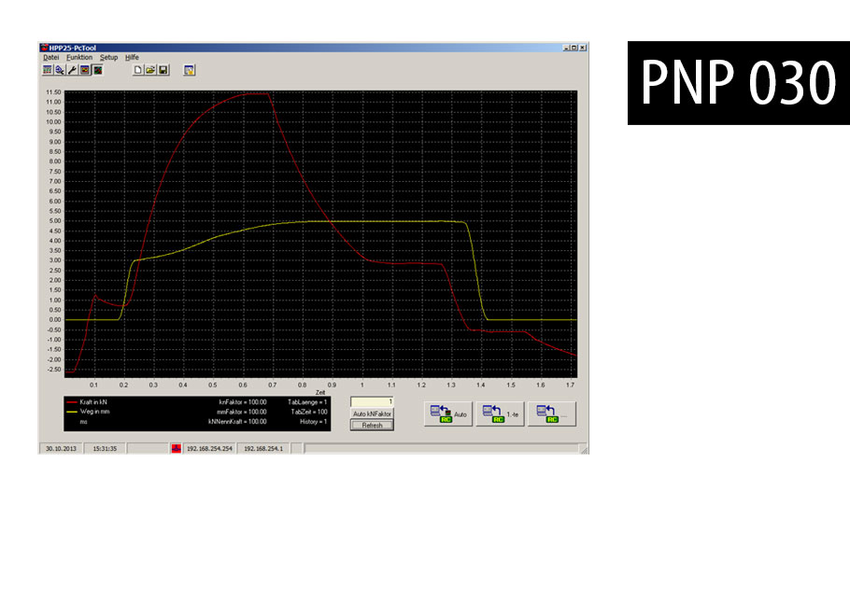This screenshot has height=616, width=850.
Task: Click the locked window toolbar icon
Action: [190, 70]
